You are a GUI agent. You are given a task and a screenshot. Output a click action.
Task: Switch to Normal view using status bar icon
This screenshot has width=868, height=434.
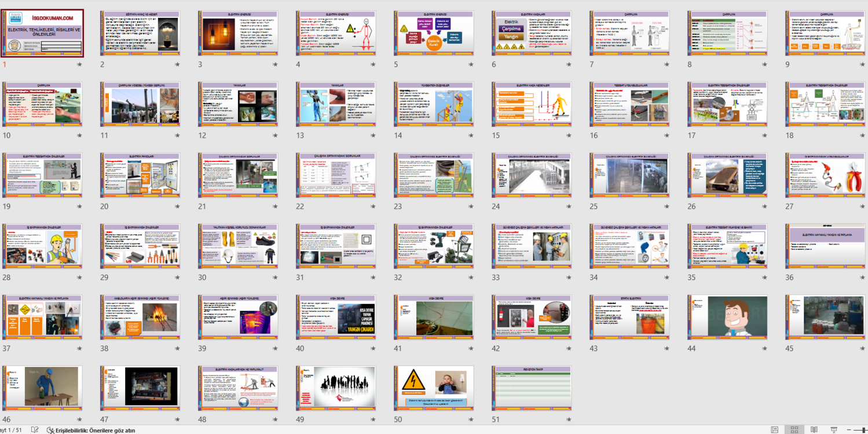click(774, 430)
